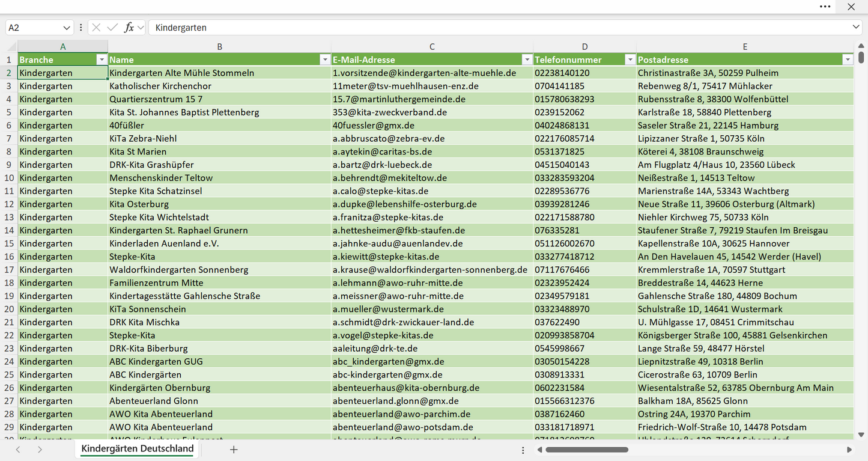The width and height of the screenshot is (868, 461).
Task: Click the sheet tab bar resize dots
Action: [523, 450]
